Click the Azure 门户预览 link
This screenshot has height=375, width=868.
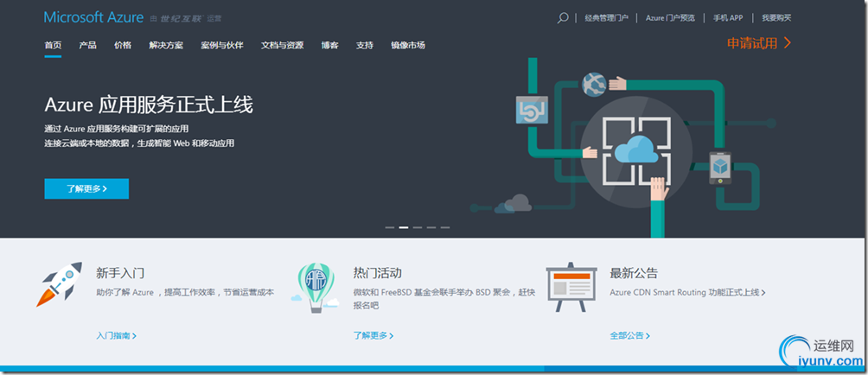pos(670,18)
